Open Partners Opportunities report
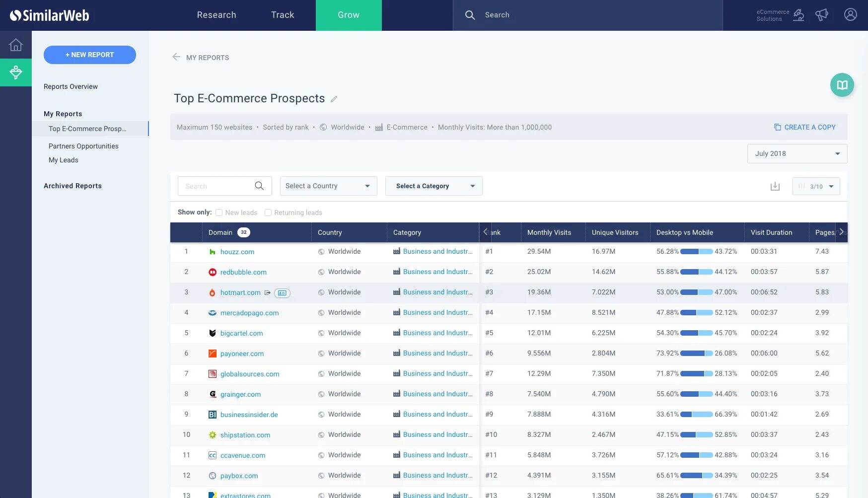868x498 pixels. click(x=83, y=146)
